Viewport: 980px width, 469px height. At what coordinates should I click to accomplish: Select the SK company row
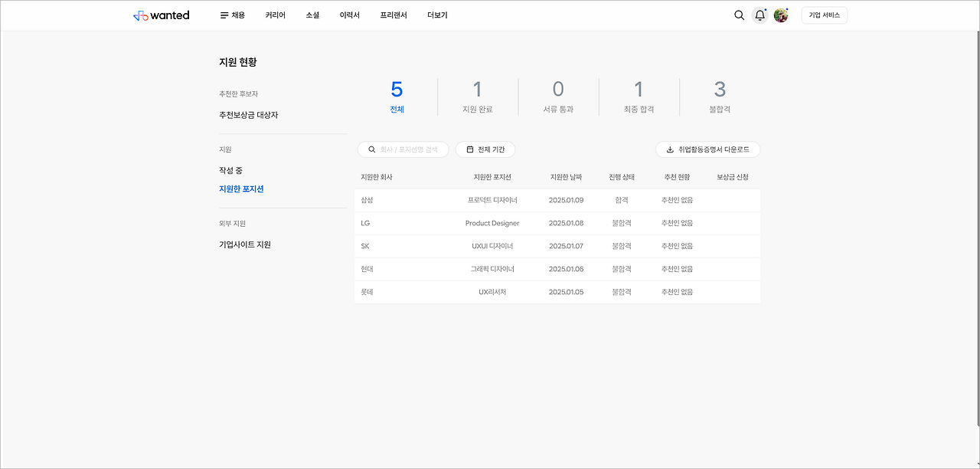pyautogui.click(x=558, y=246)
